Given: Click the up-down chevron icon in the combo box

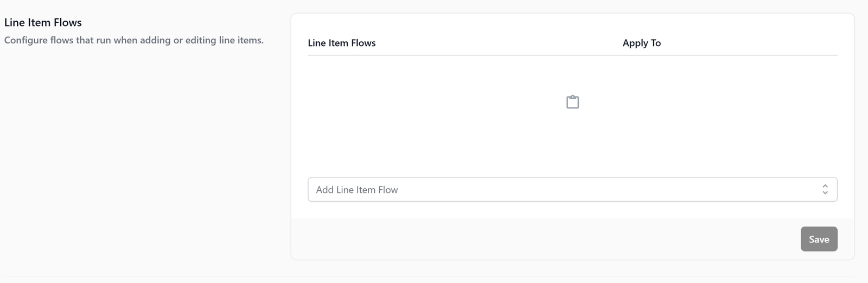Looking at the screenshot, I should coord(825,189).
